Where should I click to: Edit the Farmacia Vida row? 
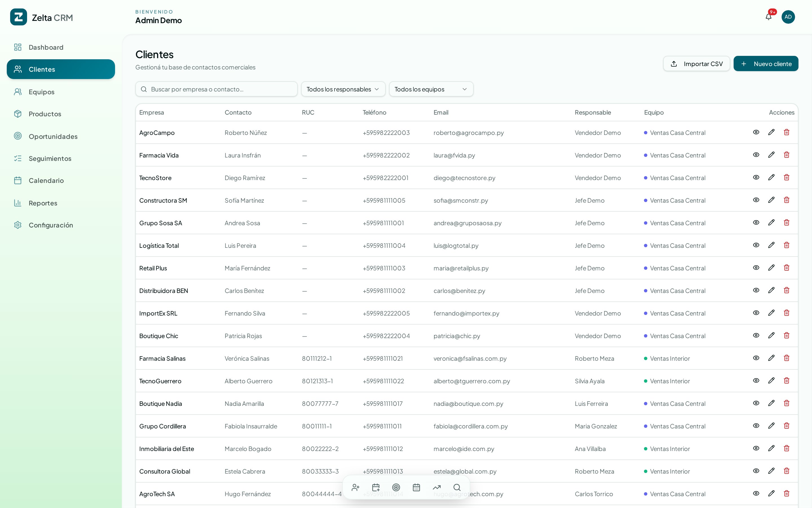pyautogui.click(x=771, y=155)
